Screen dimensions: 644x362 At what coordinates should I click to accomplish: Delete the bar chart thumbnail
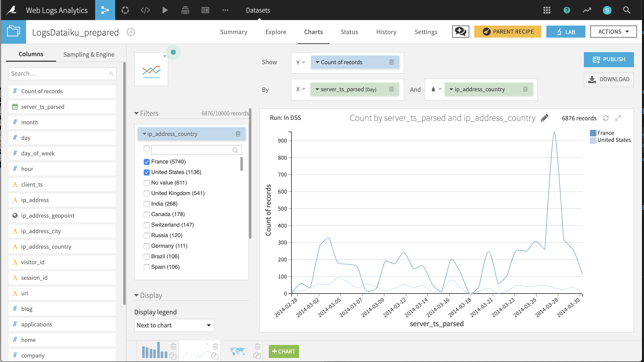click(173, 346)
